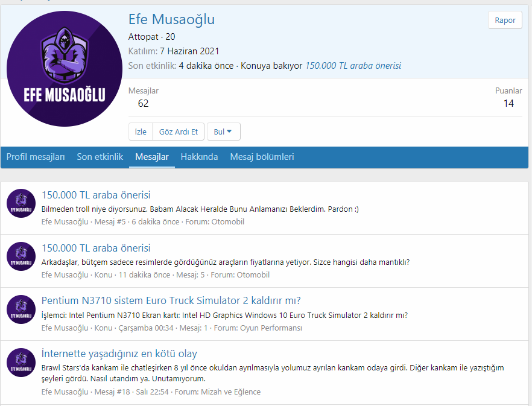Open the Mizah ve Eğlence forum link
The image size is (532, 406).
(x=230, y=392)
